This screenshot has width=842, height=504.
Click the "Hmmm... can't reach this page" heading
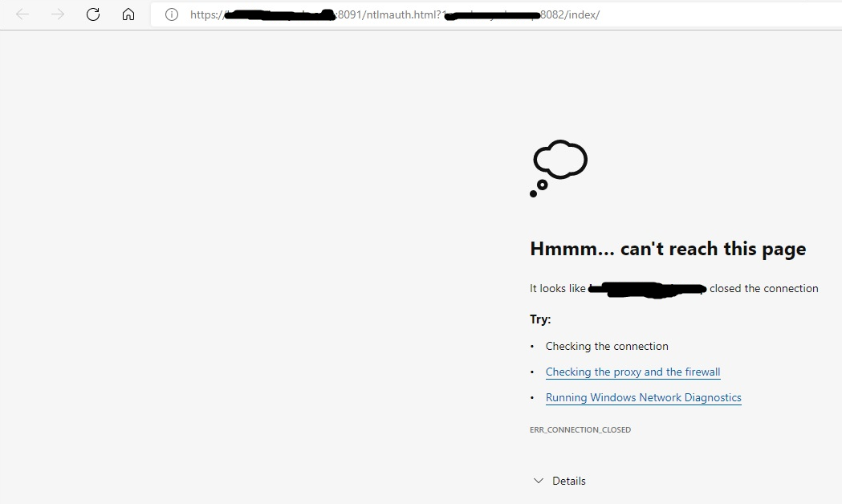coord(668,249)
